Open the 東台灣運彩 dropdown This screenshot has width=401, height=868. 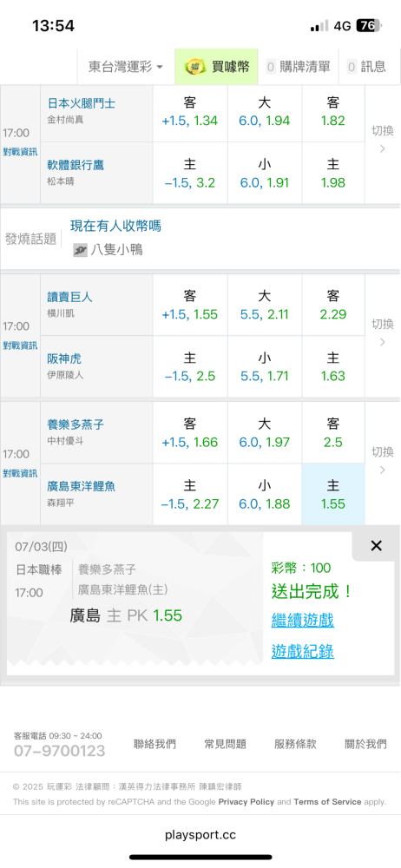(x=126, y=67)
